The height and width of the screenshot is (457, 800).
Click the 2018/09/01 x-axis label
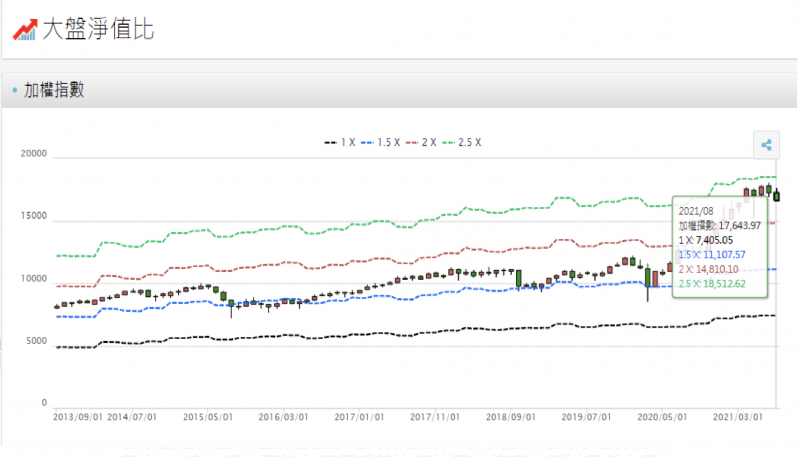coord(511,417)
